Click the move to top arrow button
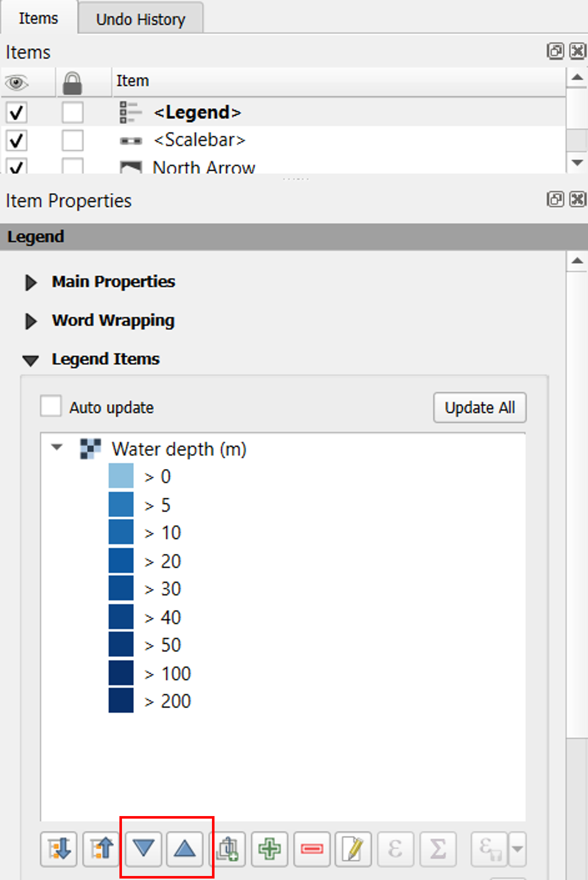Screen dimensions: 588x880 click(x=101, y=848)
